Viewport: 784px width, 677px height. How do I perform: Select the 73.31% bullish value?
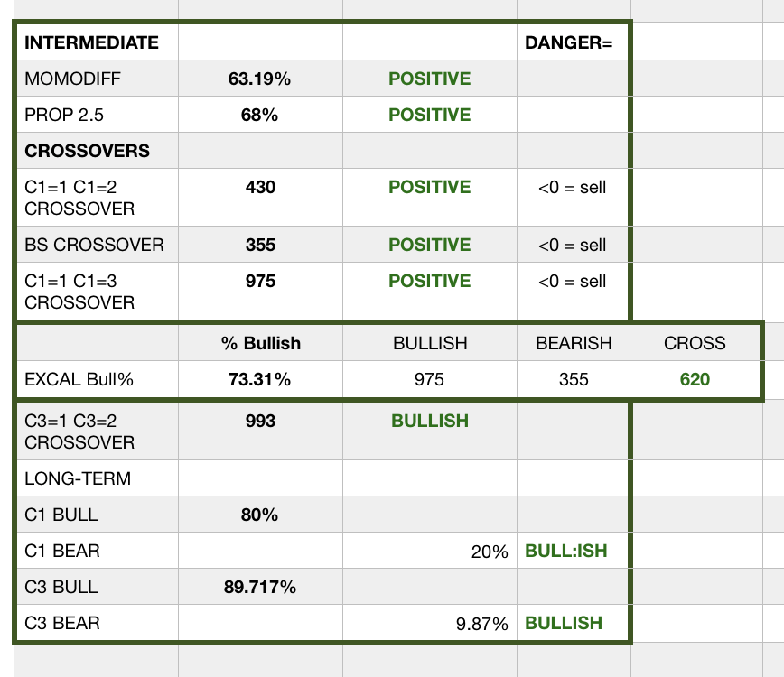point(260,380)
